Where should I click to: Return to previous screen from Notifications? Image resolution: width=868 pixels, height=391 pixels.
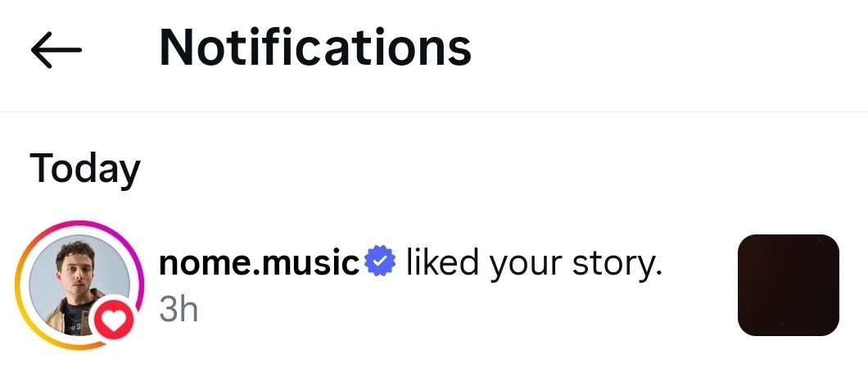coord(56,51)
